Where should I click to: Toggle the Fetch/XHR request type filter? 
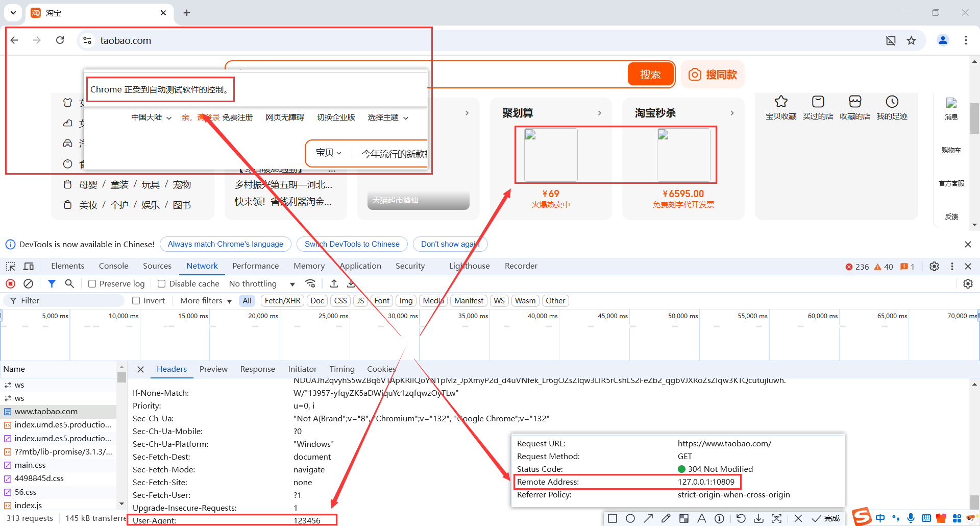point(282,301)
